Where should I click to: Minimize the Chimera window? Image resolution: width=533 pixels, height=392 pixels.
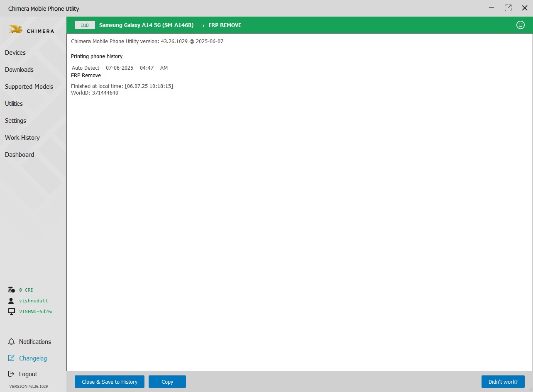tap(491, 8)
